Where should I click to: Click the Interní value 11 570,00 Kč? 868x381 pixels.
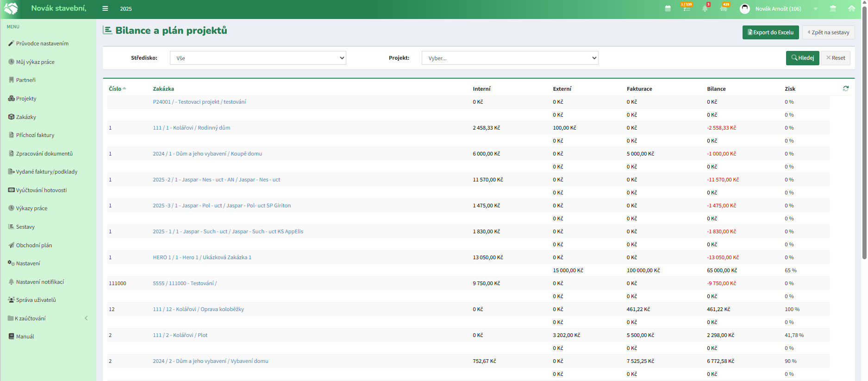coord(488,180)
